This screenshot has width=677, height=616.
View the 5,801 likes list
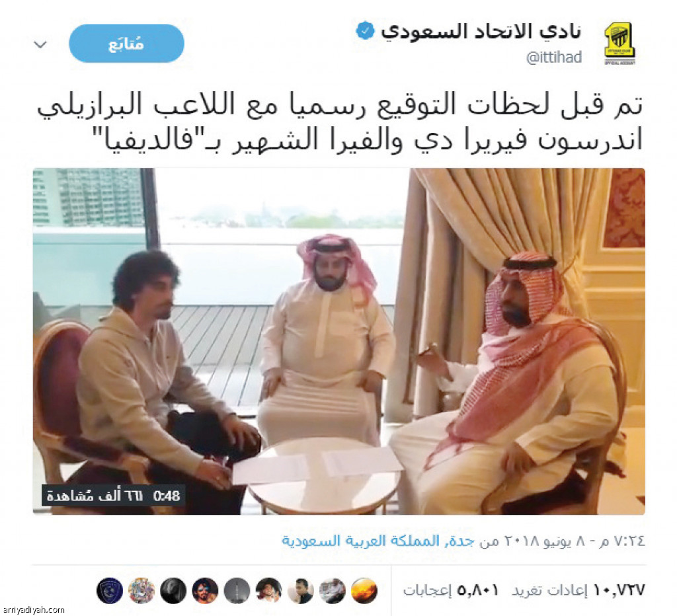451,590
